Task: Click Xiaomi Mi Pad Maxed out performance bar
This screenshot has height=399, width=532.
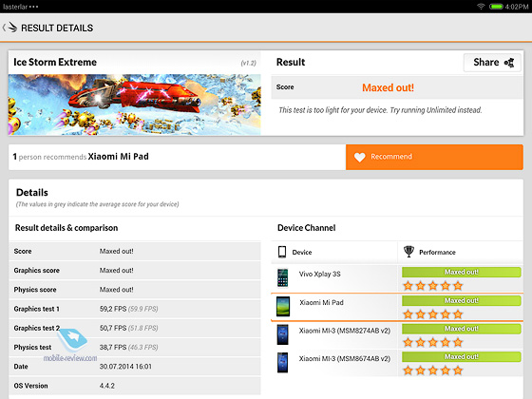Action: point(462,300)
